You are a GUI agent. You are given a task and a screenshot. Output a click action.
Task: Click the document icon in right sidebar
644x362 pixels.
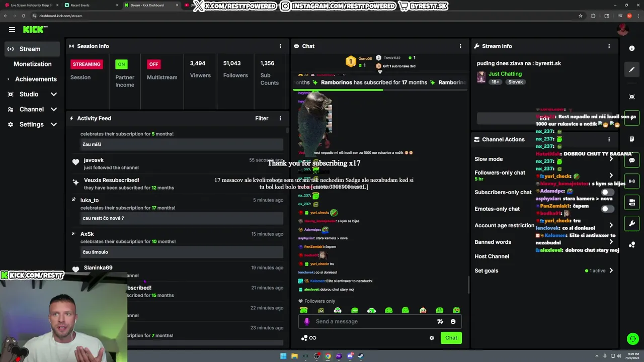click(x=632, y=139)
